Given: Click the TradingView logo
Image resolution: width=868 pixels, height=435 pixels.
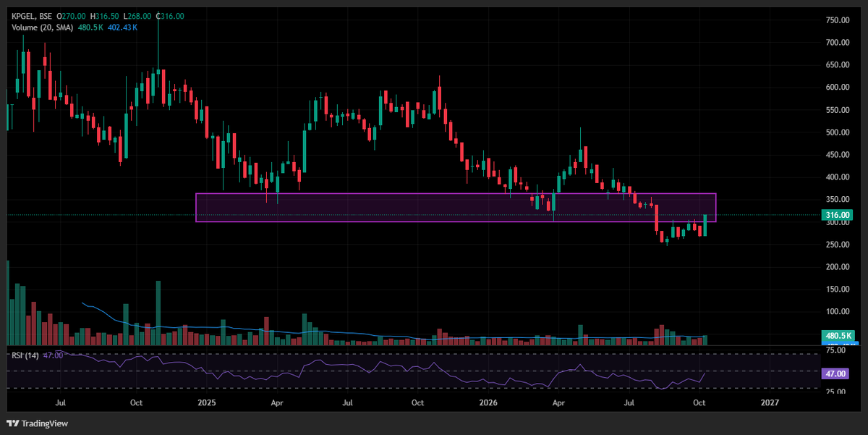Looking at the screenshot, I should pyautogui.click(x=35, y=423).
